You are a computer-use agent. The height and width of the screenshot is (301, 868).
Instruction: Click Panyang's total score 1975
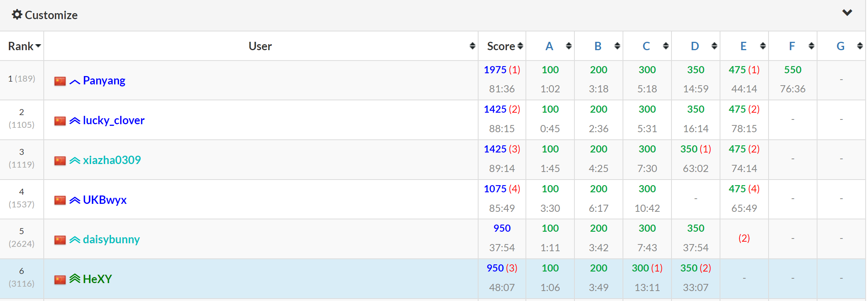tap(495, 70)
